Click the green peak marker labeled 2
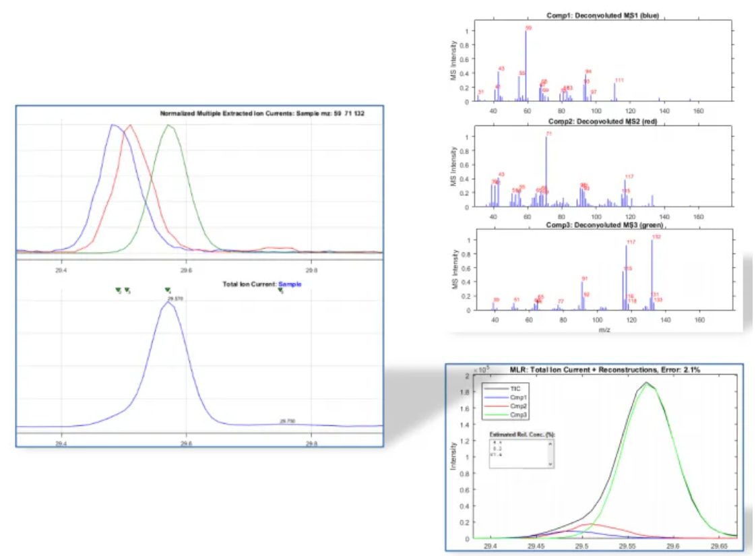756x556 pixels. pos(119,290)
